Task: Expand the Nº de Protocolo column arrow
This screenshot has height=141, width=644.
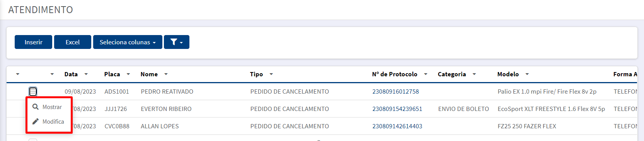Action: click(x=426, y=74)
